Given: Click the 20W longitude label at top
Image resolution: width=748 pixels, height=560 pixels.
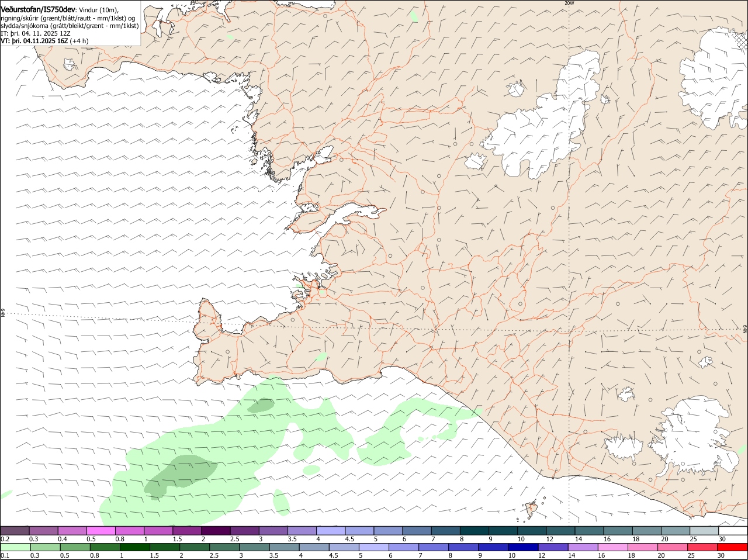Looking at the screenshot, I should pos(569,3).
